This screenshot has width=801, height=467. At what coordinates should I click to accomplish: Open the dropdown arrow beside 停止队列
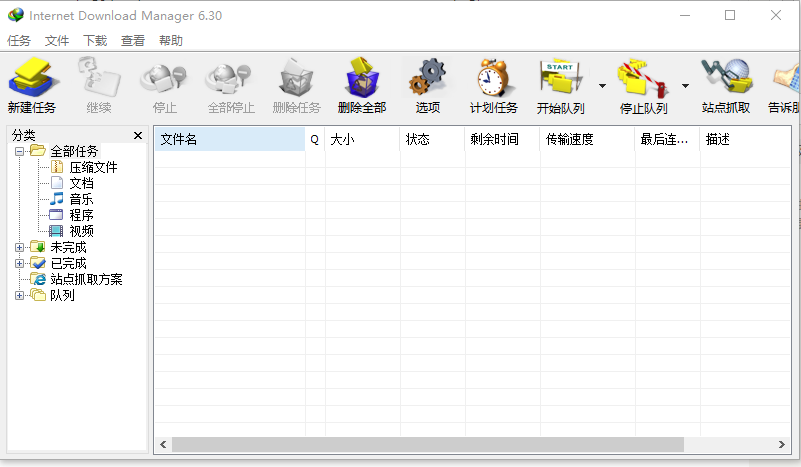[x=686, y=86]
